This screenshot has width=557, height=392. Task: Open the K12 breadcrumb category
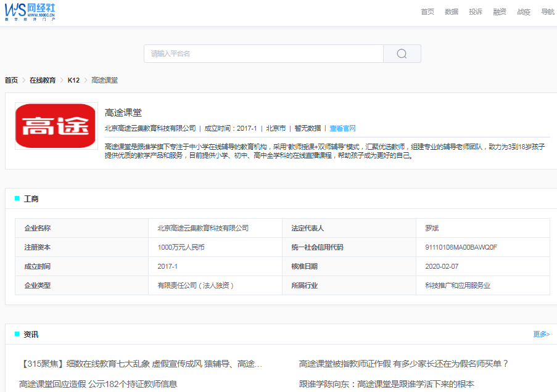[73, 80]
